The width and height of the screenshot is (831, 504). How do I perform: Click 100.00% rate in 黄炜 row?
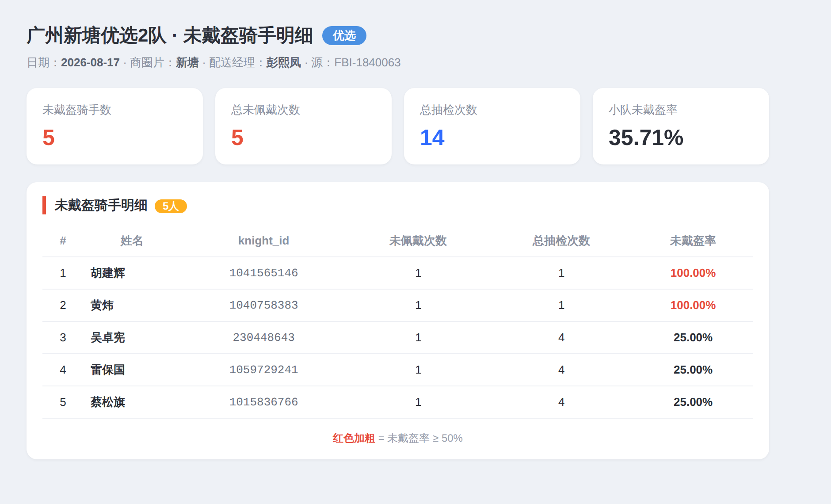(x=693, y=305)
